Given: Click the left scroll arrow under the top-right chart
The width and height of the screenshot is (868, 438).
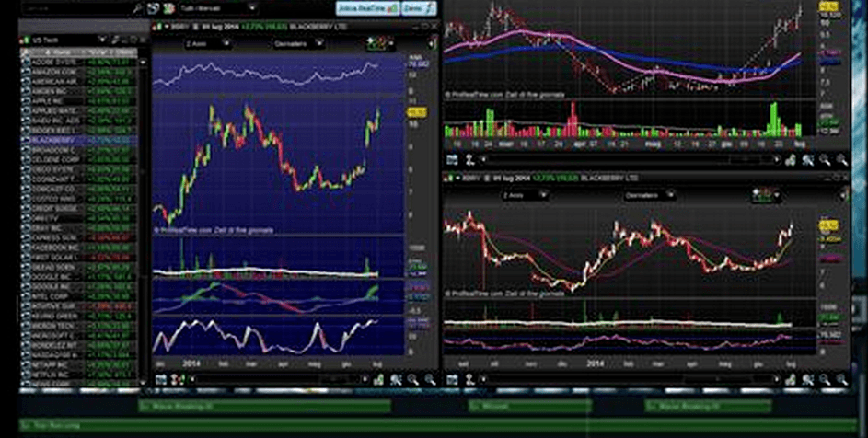Looking at the screenshot, I should (x=484, y=160).
